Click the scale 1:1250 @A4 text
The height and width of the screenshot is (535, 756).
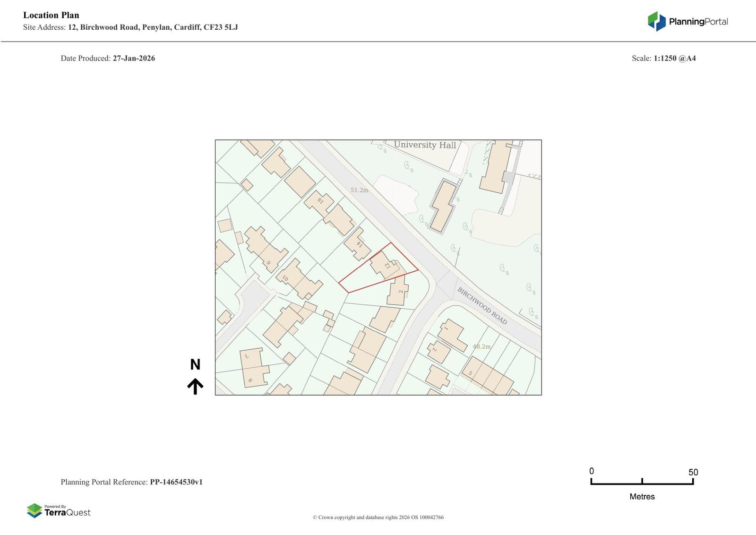[x=674, y=59]
